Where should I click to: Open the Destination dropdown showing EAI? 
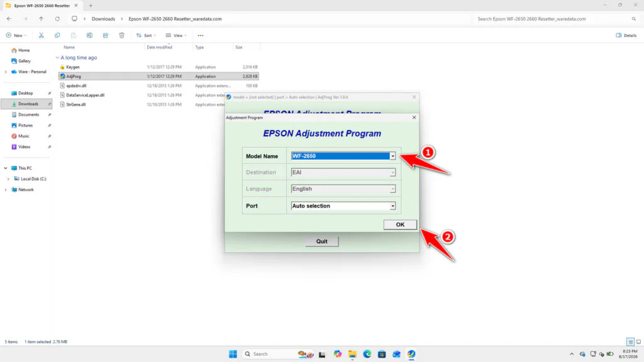coord(392,172)
